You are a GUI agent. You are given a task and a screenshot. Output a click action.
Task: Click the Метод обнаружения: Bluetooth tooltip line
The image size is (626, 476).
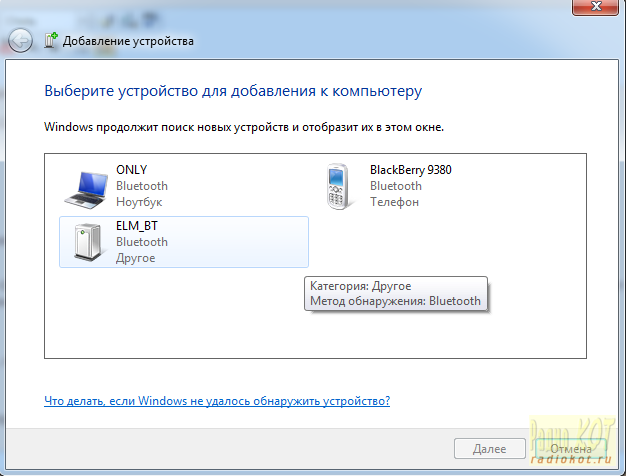point(395,301)
